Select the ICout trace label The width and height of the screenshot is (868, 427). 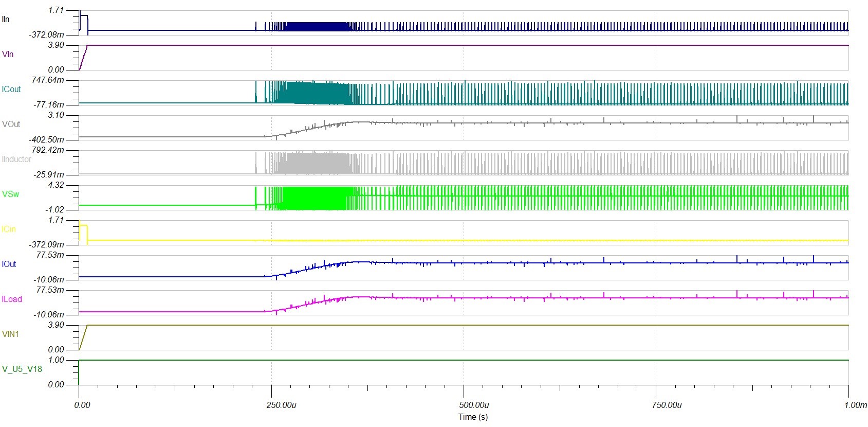pyautogui.click(x=11, y=90)
